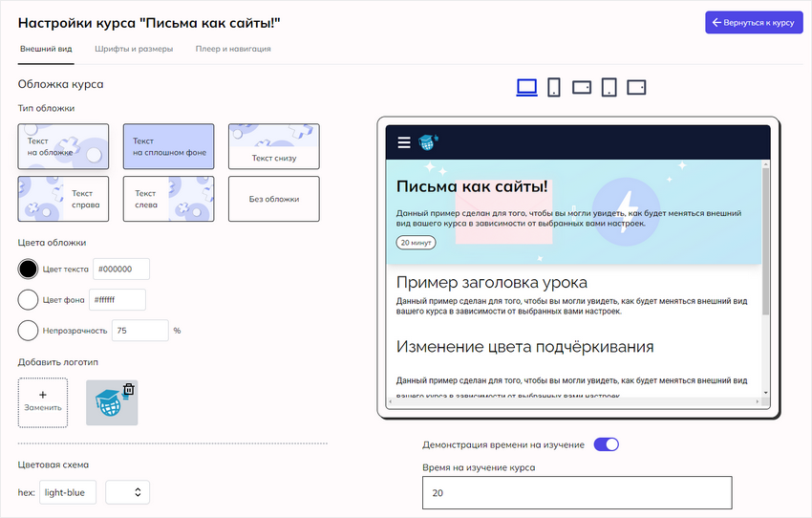
Task: Click the Цветовая схема label
Action: [x=53, y=464]
